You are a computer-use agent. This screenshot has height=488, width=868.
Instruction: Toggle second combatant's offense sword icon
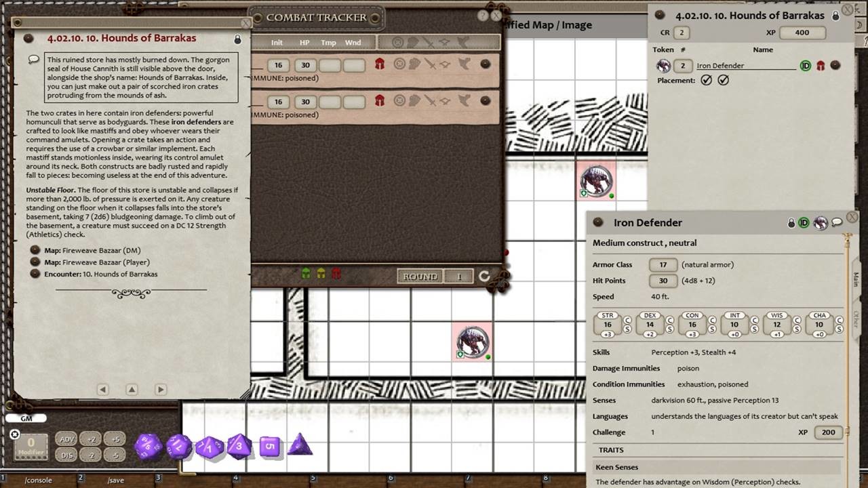tap(430, 101)
